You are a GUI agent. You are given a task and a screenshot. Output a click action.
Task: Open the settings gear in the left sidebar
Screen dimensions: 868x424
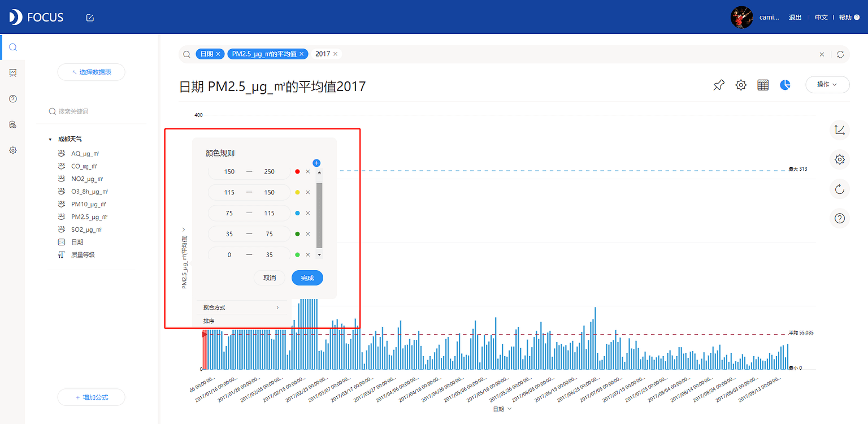coord(12,150)
